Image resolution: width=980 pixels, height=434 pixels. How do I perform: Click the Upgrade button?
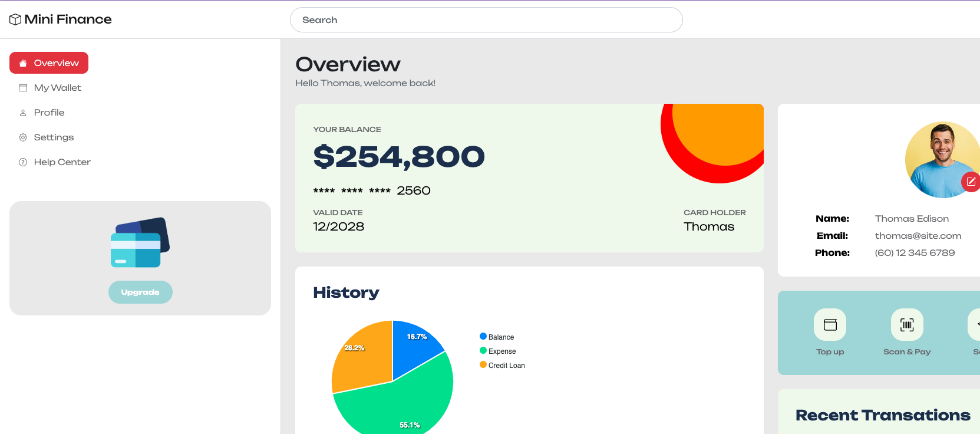(x=140, y=292)
